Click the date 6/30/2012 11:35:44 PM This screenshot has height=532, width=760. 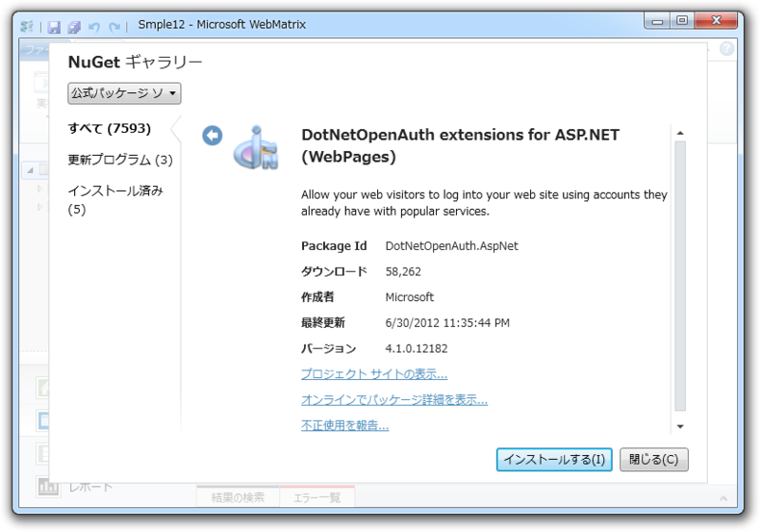click(447, 323)
